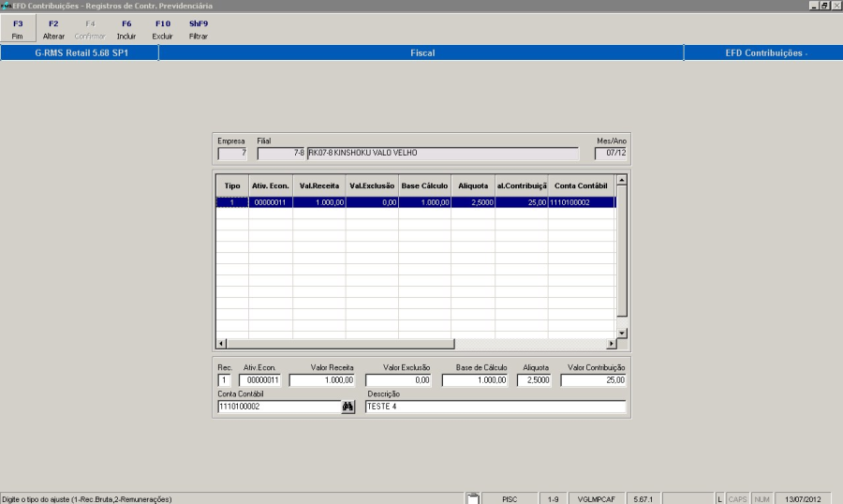The image size is (843, 504).
Task: Focus the Conta Contábil input field
Action: (279, 407)
